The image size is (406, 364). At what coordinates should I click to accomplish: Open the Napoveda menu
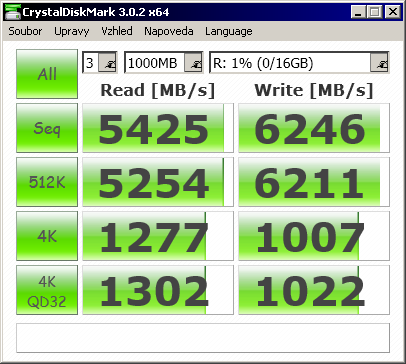[169, 31]
